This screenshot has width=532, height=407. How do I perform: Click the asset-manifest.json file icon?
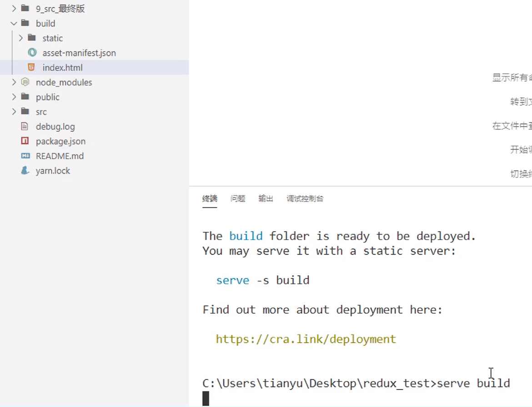[32, 53]
